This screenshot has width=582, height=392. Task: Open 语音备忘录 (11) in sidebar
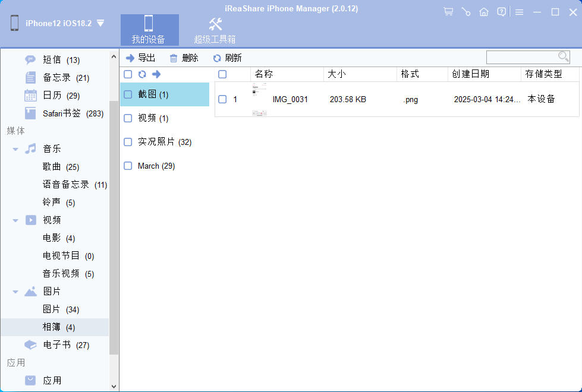tap(74, 184)
